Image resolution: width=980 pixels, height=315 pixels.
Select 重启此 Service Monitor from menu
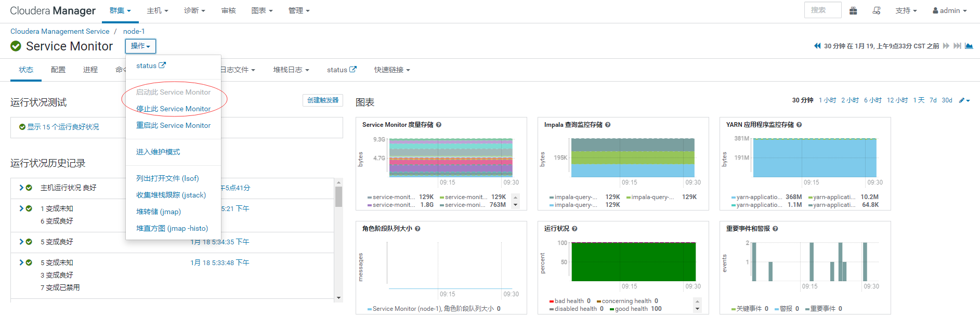point(173,125)
